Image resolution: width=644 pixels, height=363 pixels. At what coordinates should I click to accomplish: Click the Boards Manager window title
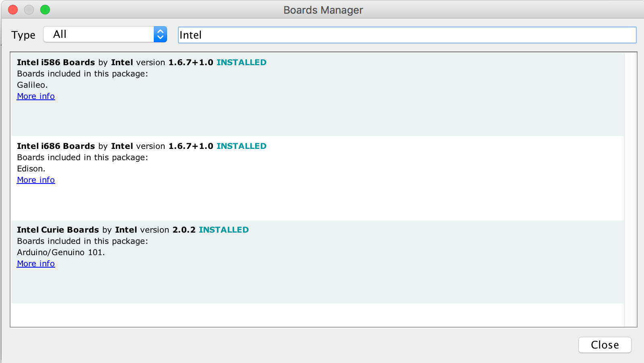tap(323, 10)
